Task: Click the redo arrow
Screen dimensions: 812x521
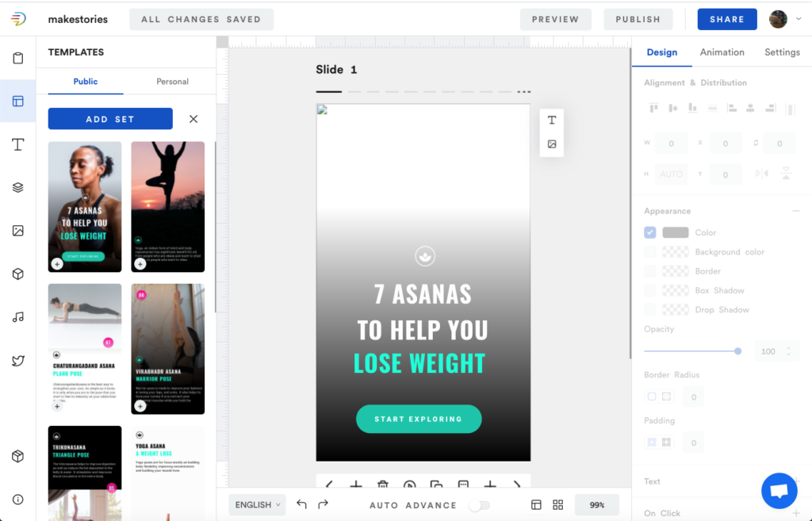Action: click(324, 504)
